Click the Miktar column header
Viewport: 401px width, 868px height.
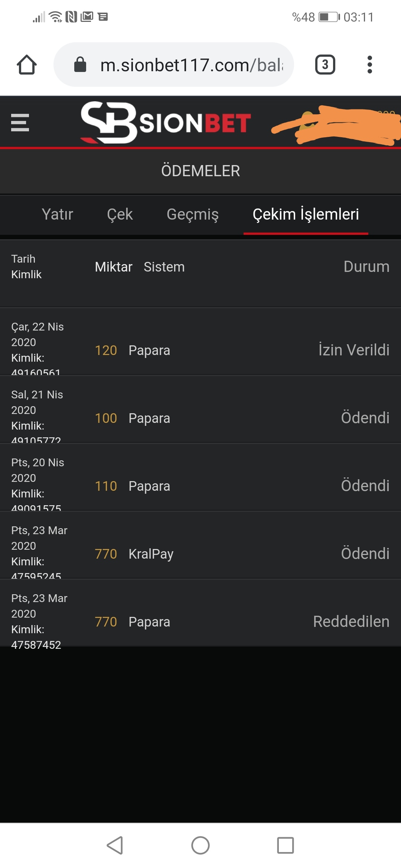113,267
